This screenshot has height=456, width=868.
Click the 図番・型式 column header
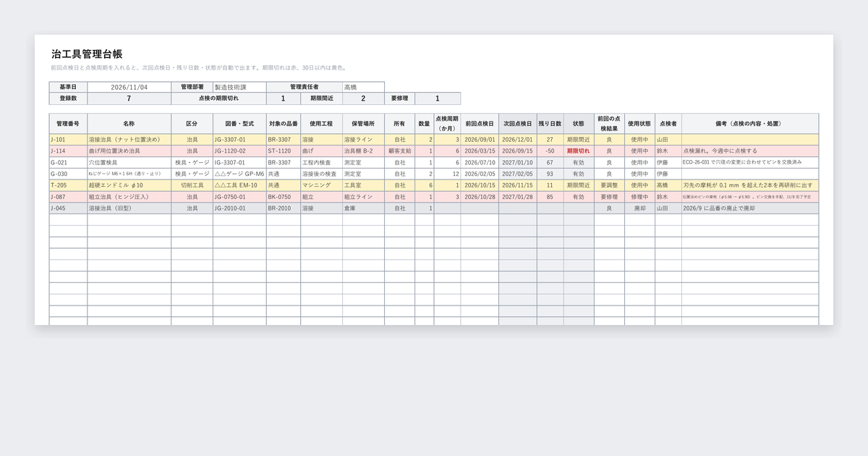pos(239,124)
